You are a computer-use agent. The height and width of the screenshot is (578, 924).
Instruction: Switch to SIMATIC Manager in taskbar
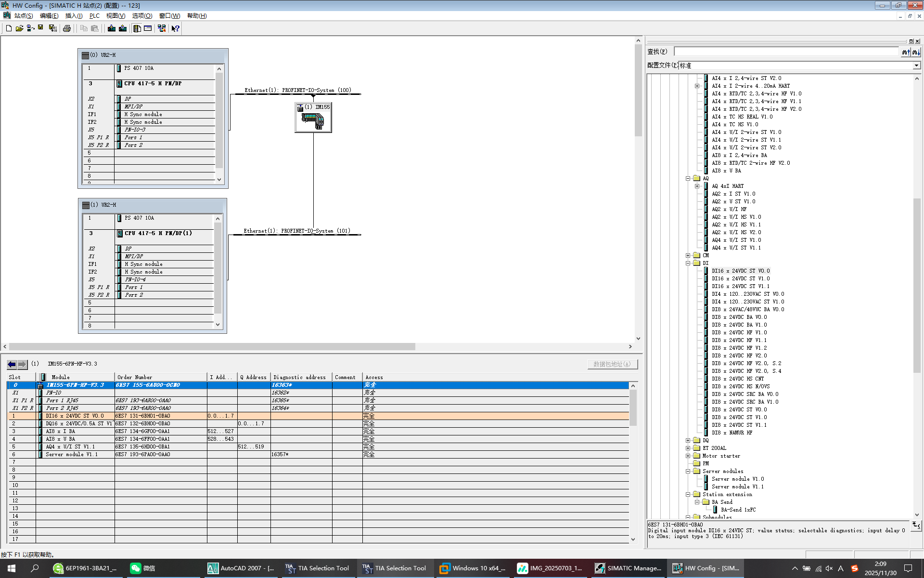point(628,568)
